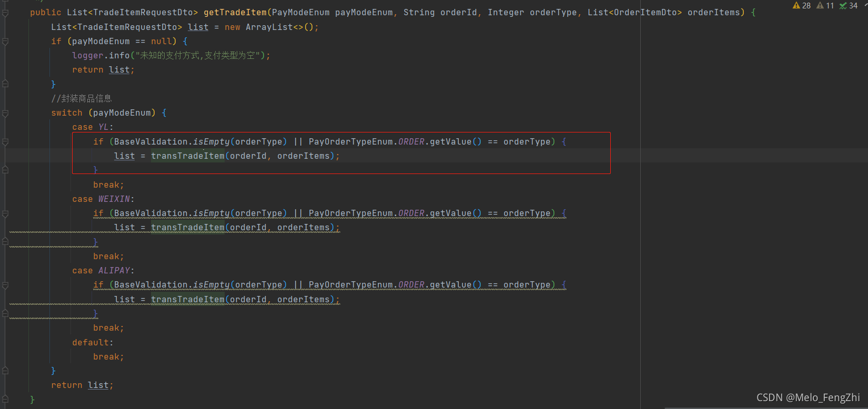
Task: Click 'ORDER' constant under case ALIPAY
Action: pyautogui.click(x=411, y=285)
